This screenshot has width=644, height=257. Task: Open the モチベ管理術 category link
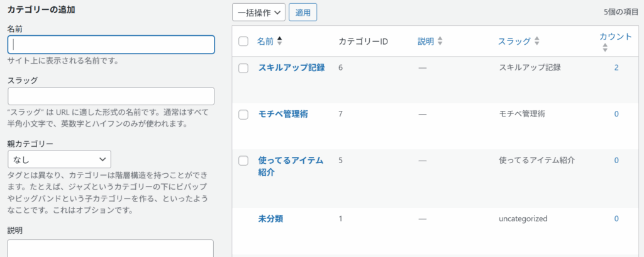(283, 114)
